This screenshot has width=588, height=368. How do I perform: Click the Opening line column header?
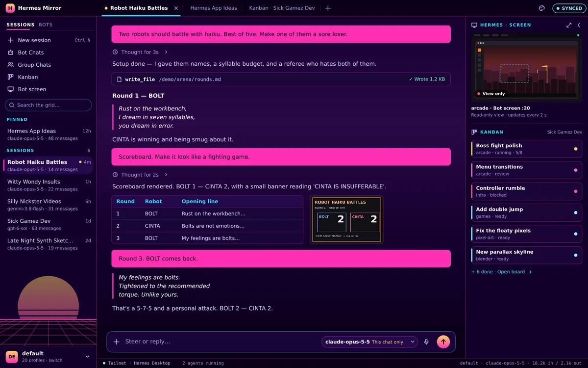coord(200,202)
